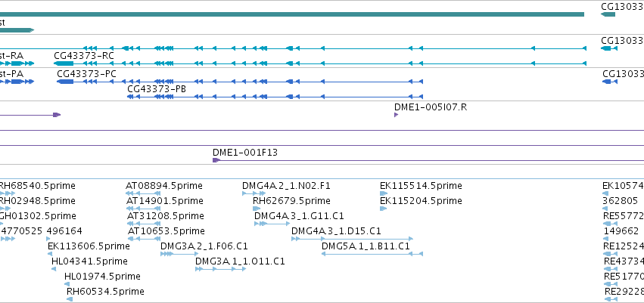The height and width of the screenshot is (303, 644).
Task: Select the RE55772 EST label
Action: point(623,215)
